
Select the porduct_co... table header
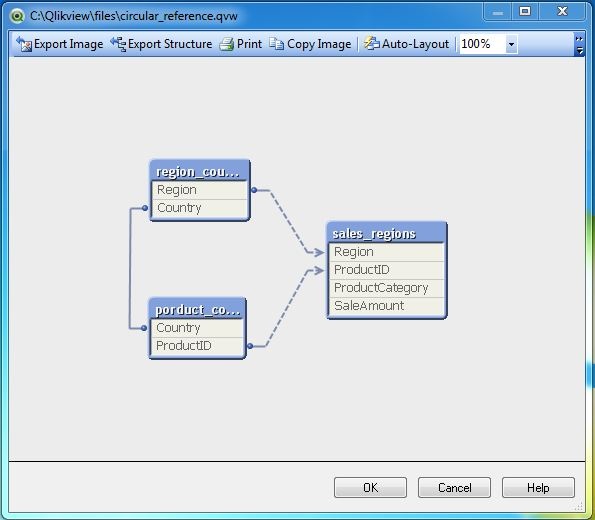click(x=197, y=309)
